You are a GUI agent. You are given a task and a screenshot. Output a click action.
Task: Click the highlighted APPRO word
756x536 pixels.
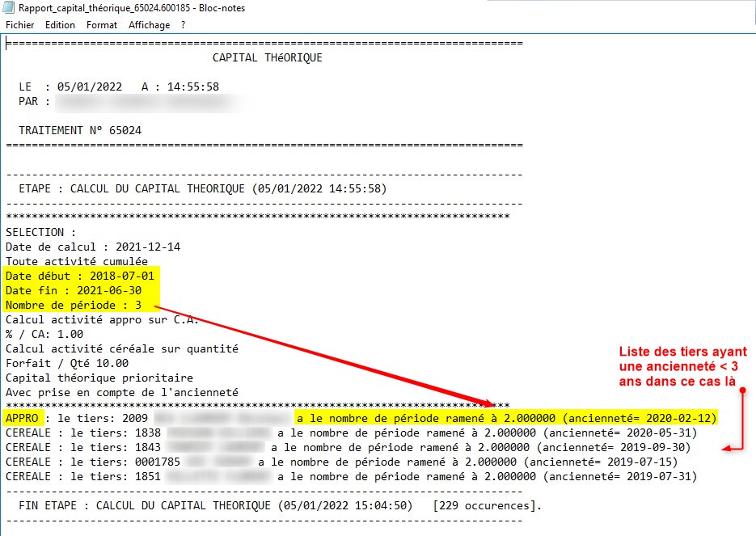[x=22, y=418]
